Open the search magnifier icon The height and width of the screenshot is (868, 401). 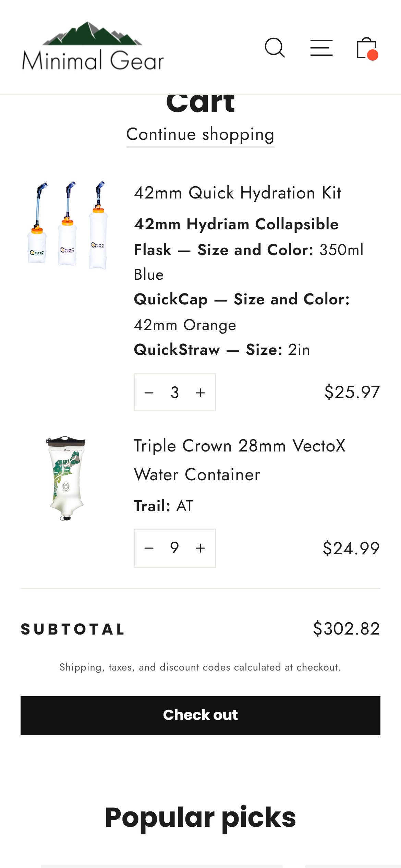click(275, 48)
